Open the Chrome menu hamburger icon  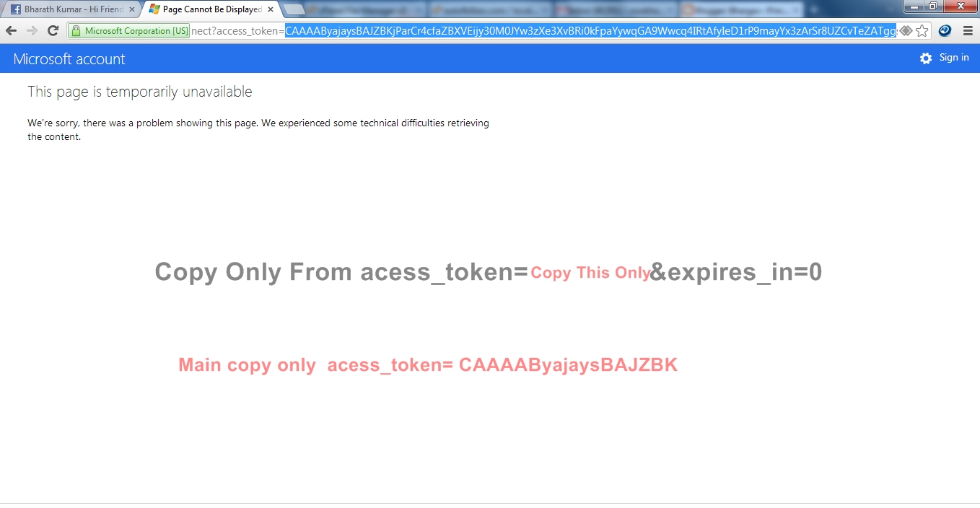click(968, 31)
